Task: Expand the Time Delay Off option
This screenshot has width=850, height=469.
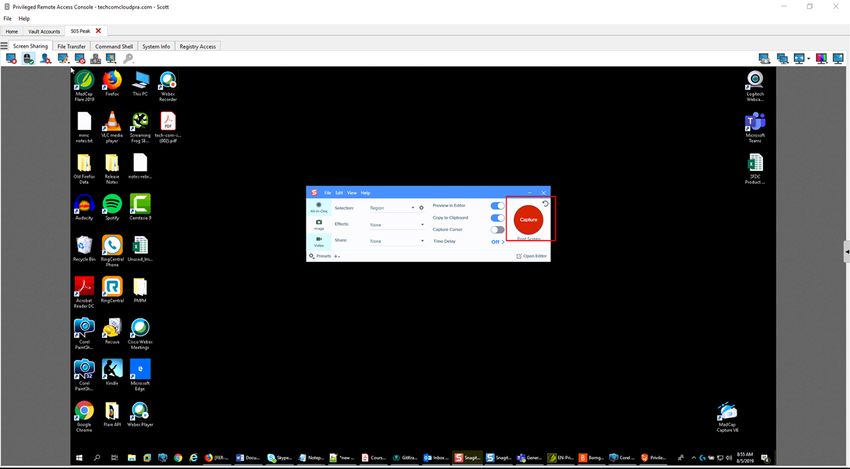Action: pyautogui.click(x=498, y=242)
